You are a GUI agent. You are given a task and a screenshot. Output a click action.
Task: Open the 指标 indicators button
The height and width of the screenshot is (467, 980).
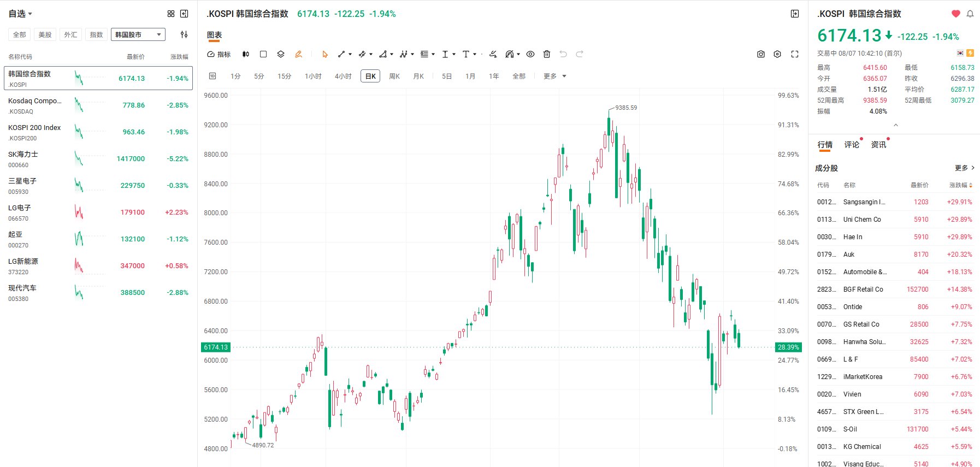click(219, 54)
